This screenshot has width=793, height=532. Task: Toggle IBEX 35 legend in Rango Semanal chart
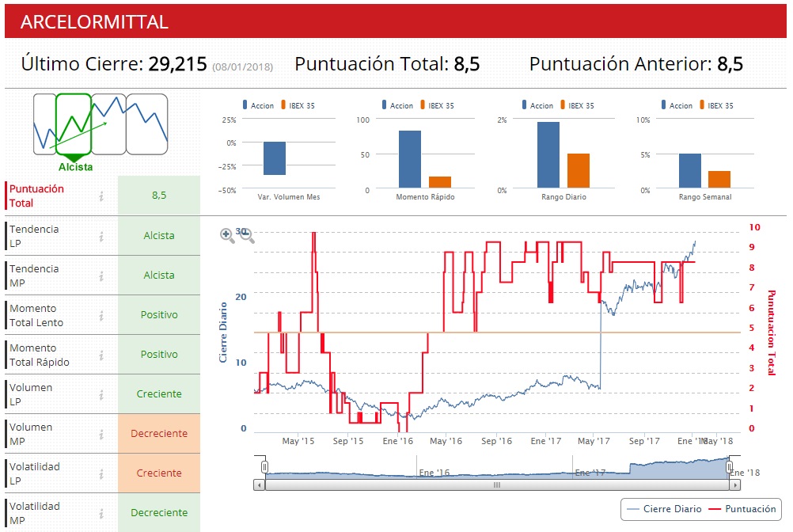pyautogui.click(x=716, y=105)
